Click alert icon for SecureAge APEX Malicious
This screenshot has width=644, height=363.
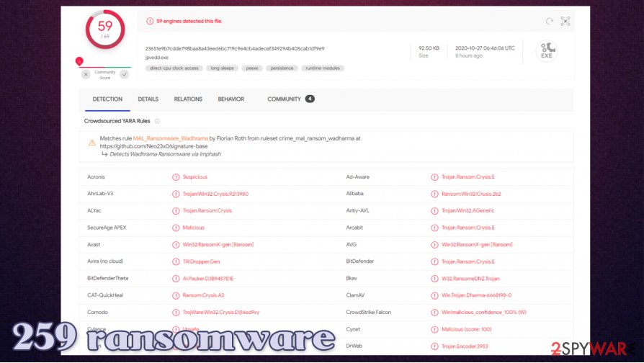176,228
